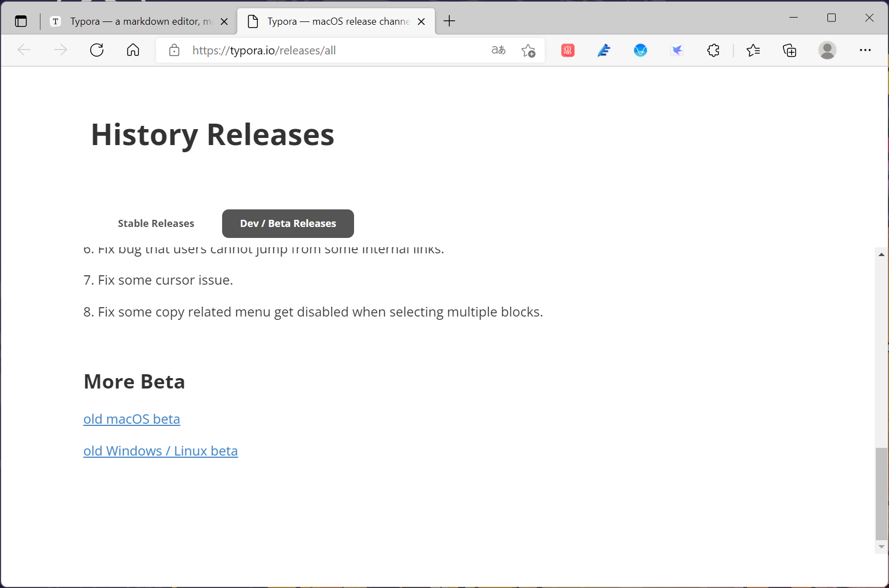Open the blue circular checkmark extension
The image size is (889, 588).
point(640,51)
